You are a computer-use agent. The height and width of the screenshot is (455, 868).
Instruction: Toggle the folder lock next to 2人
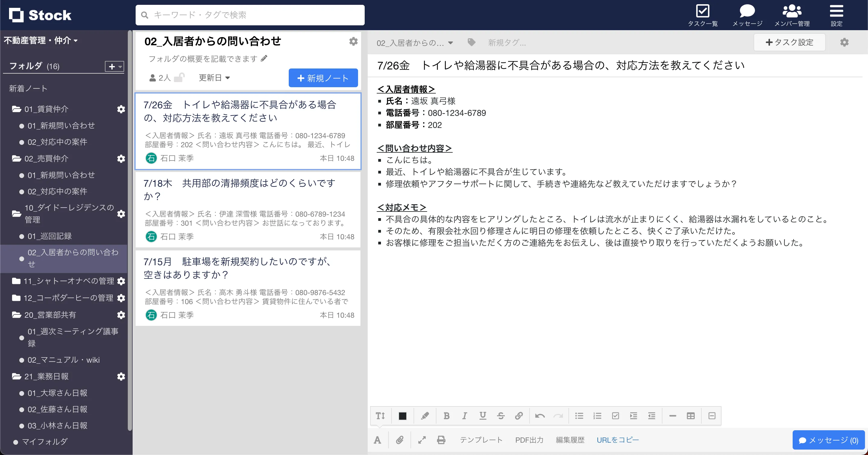tap(180, 77)
